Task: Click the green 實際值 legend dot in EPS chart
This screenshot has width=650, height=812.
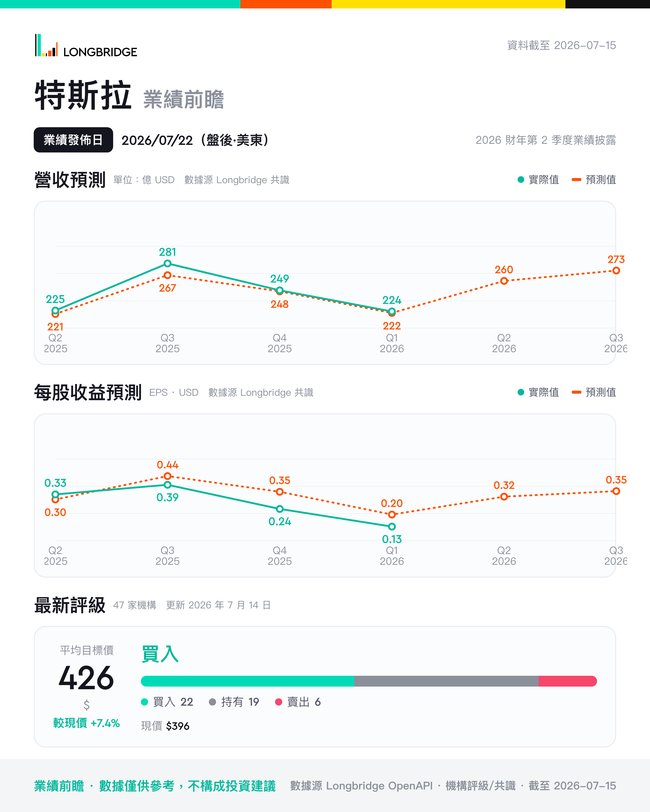Action: [x=521, y=392]
